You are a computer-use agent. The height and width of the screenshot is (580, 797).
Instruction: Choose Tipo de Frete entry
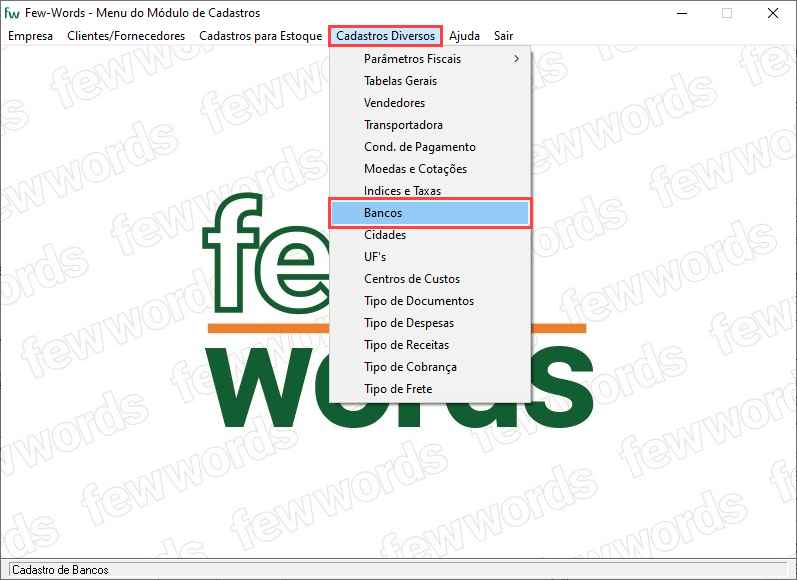[430, 389]
